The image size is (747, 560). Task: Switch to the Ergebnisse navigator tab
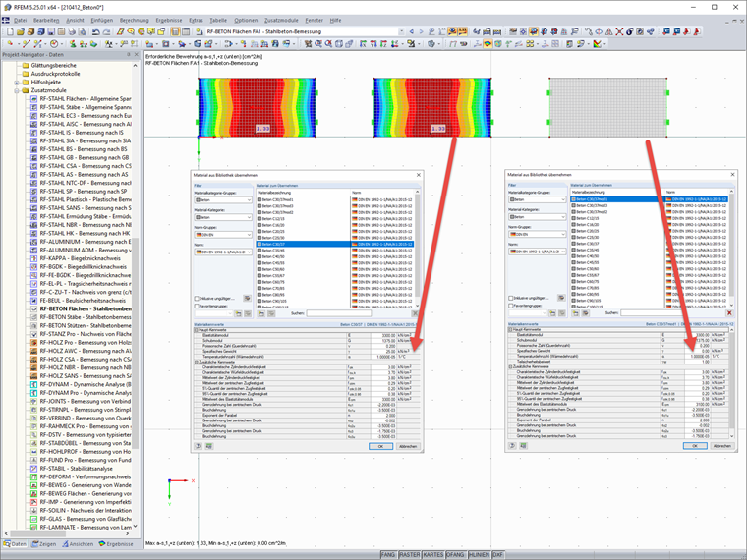tap(116, 544)
